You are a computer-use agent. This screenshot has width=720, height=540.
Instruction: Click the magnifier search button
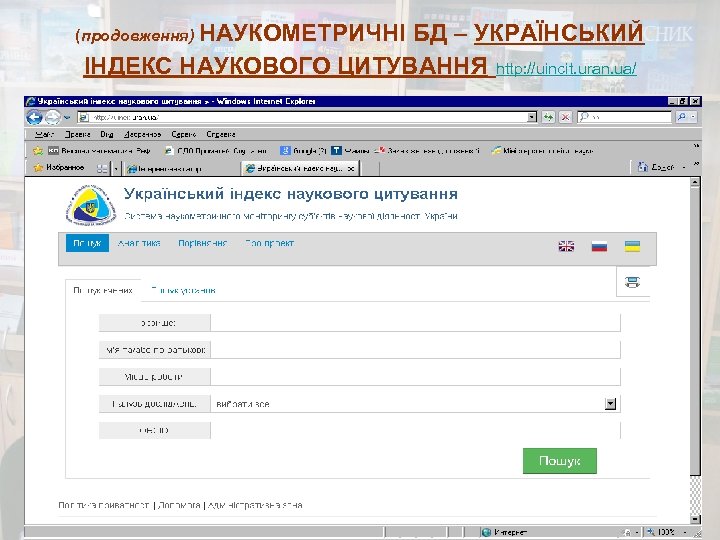(x=681, y=117)
